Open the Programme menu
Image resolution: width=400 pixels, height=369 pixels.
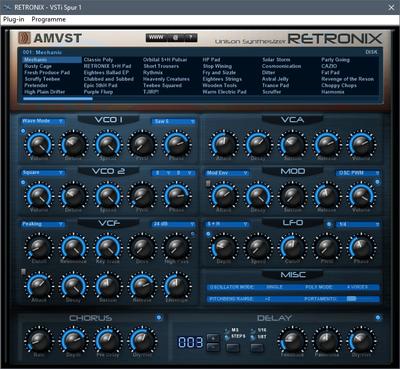49,19
